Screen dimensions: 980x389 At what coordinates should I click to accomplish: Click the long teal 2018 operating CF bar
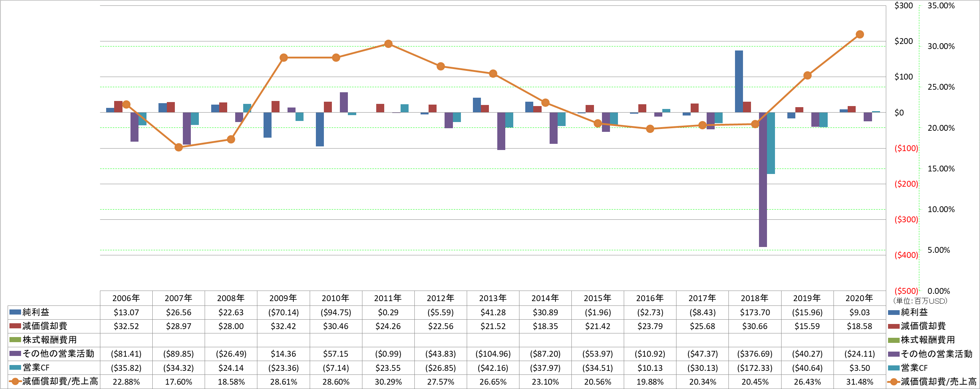click(x=771, y=143)
